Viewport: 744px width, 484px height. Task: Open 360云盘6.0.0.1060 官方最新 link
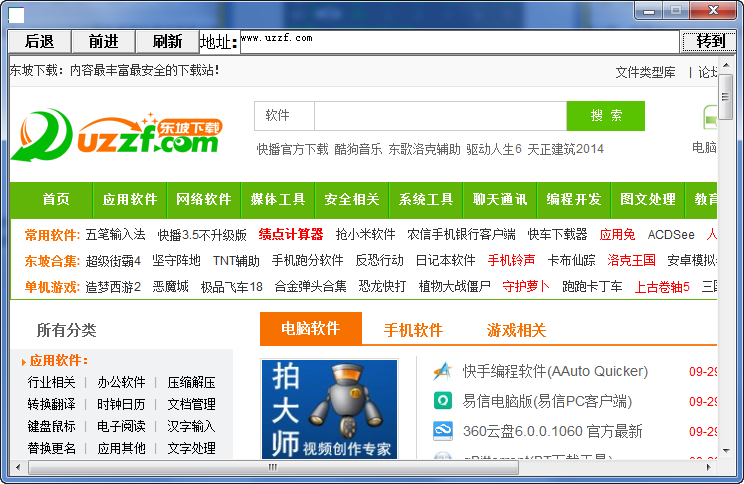[x=552, y=431]
